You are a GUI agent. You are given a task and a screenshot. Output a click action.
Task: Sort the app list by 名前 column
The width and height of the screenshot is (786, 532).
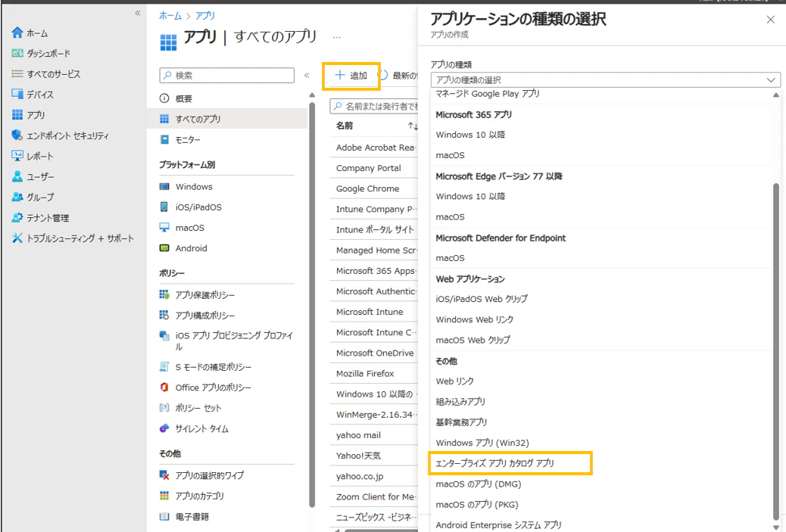tap(376, 125)
